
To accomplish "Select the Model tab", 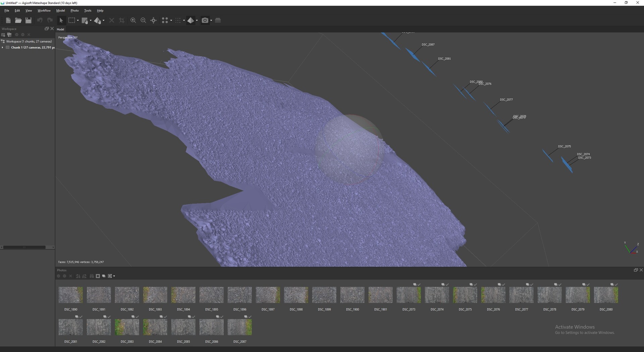I will pos(60,30).
